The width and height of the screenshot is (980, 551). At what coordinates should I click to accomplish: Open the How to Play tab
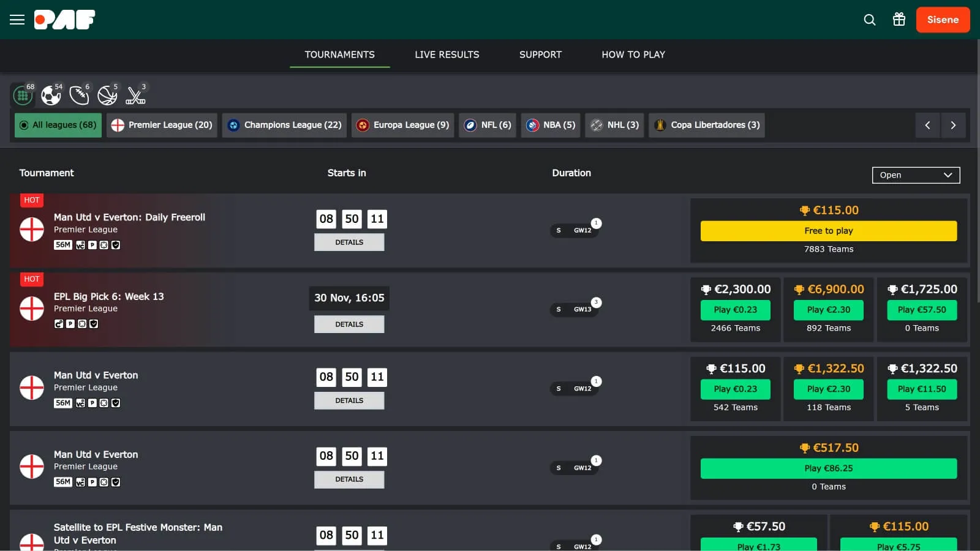coord(633,54)
